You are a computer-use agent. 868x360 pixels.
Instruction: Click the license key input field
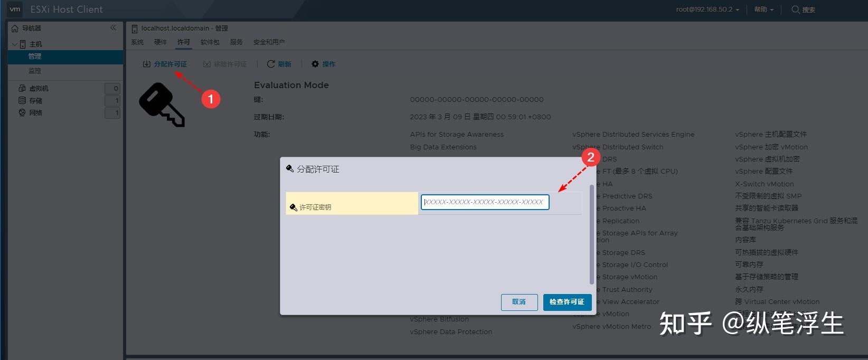pos(485,202)
